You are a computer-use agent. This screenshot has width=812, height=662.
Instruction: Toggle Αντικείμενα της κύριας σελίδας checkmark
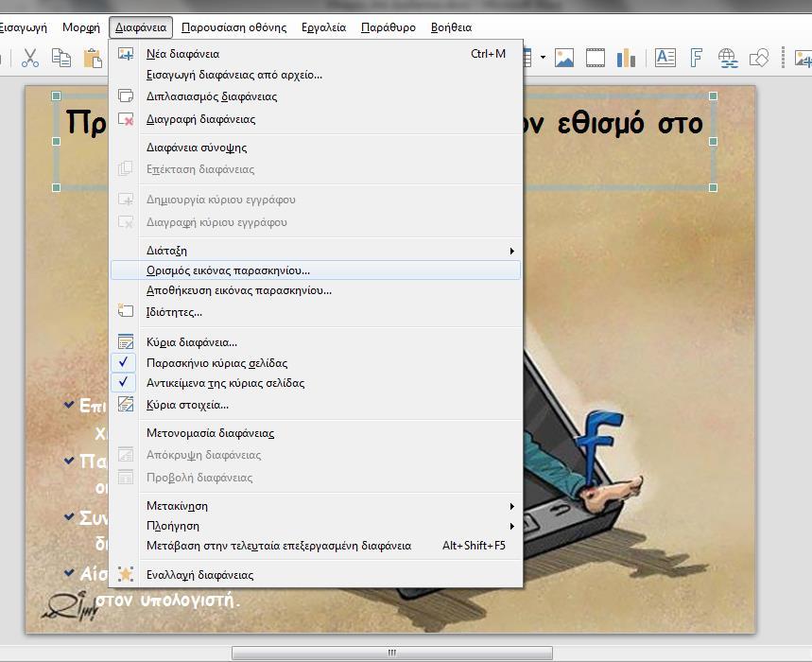click(x=123, y=383)
